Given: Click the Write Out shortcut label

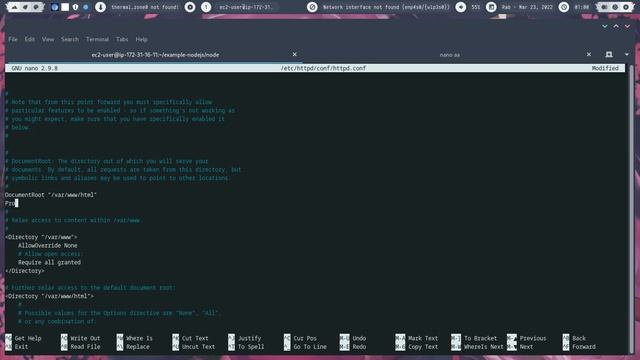Looking at the screenshot, I should [x=85, y=338].
